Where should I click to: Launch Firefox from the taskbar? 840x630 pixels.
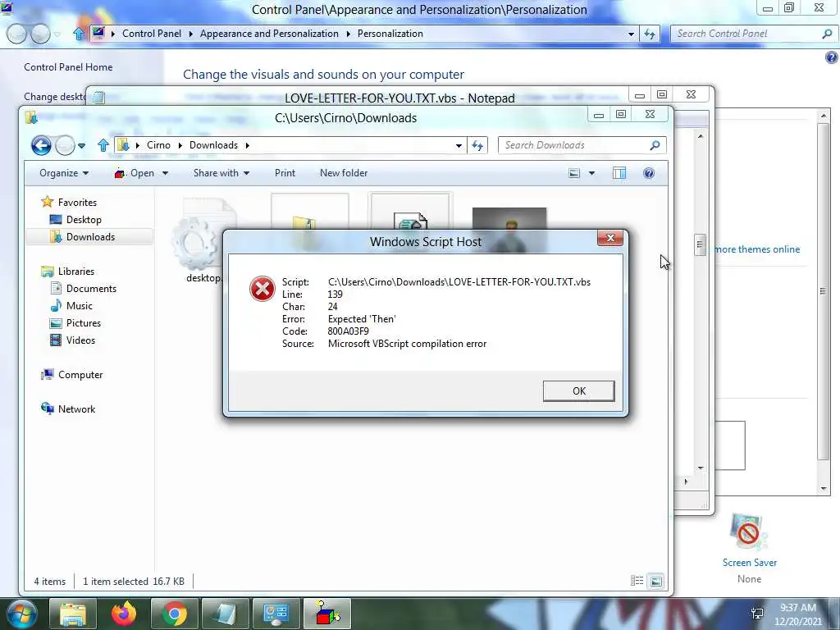point(124,614)
